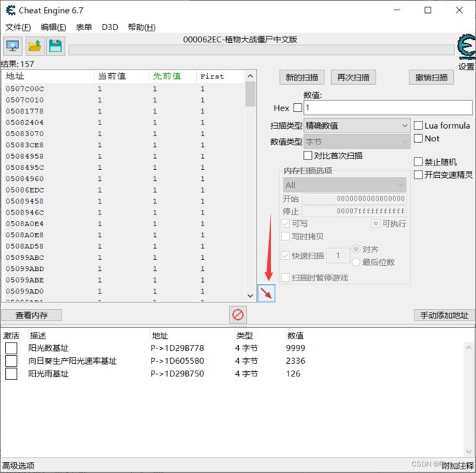
Task: Open the memory region All dropdown
Action: tap(345, 185)
